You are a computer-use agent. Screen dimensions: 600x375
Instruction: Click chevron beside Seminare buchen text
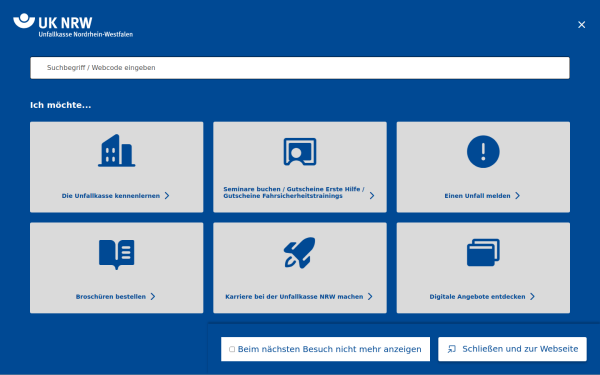372,196
